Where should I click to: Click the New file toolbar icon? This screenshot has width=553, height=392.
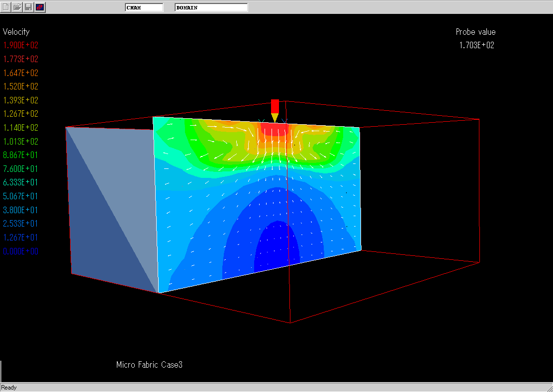6,7
